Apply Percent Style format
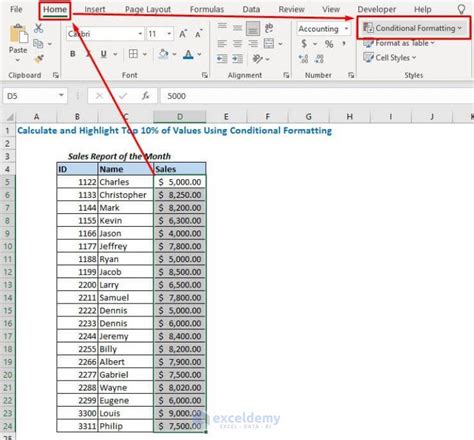 329,44
